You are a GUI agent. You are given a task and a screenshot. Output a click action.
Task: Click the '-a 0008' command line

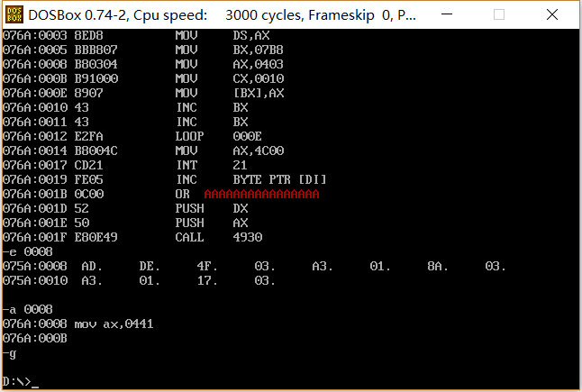[28, 310]
